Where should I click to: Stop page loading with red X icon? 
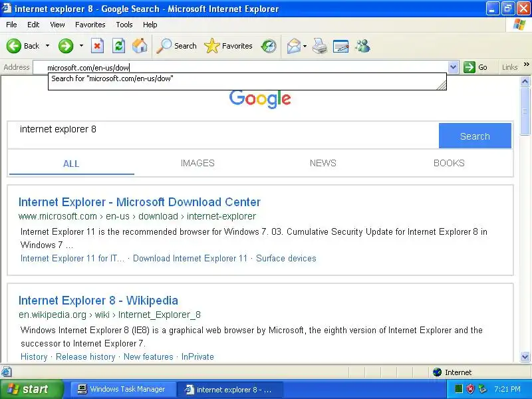tap(97, 46)
